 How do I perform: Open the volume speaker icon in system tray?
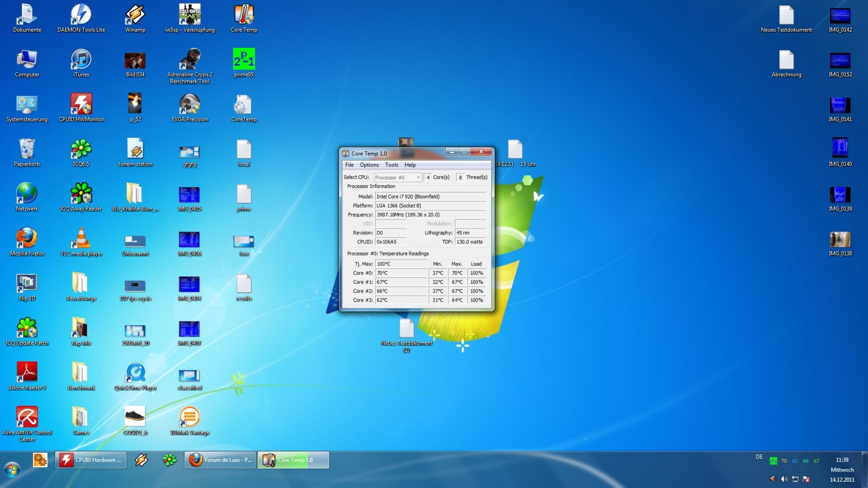click(784, 479)
